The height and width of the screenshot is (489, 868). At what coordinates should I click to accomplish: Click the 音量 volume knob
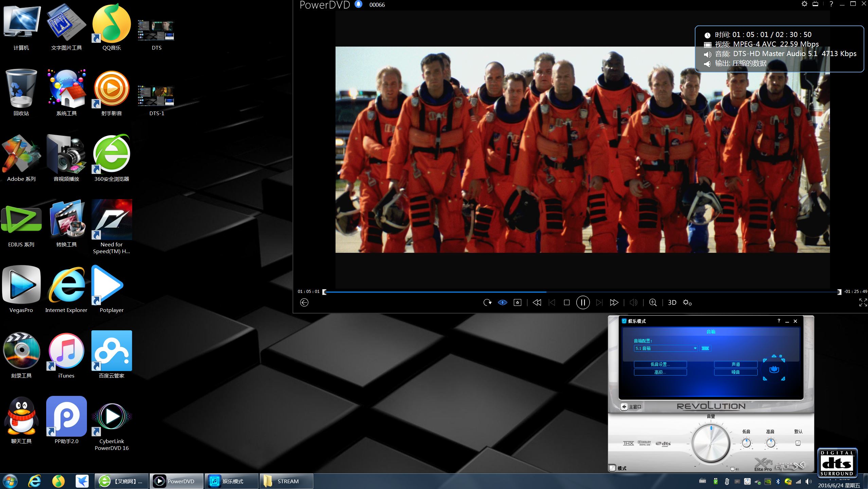tap(710, 443)
